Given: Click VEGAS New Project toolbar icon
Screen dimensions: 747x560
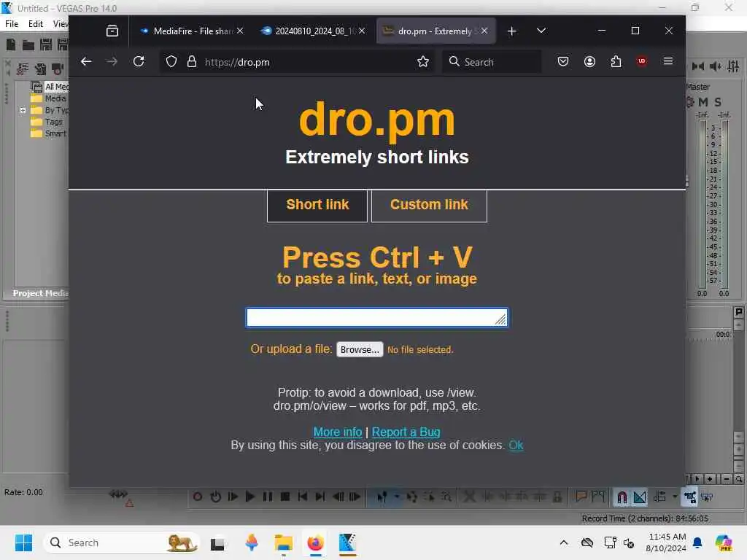Looking at the screenshot, I should click(x=11, y=44).
